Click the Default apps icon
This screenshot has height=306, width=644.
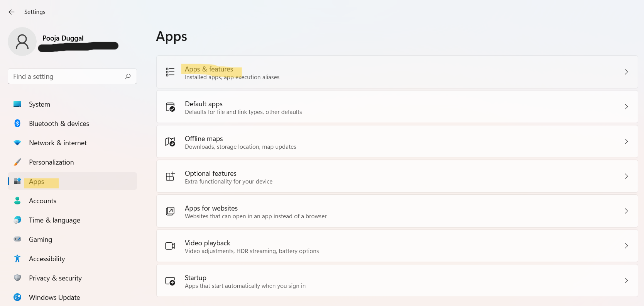(x=170, y=107)
